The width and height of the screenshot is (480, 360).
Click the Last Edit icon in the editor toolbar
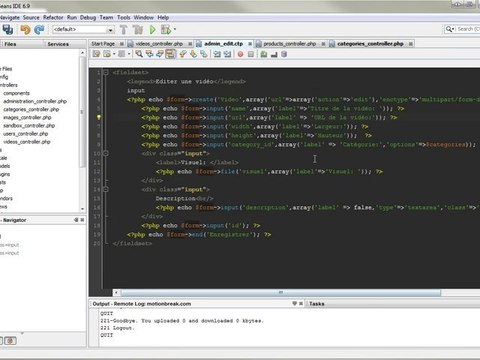96,54
